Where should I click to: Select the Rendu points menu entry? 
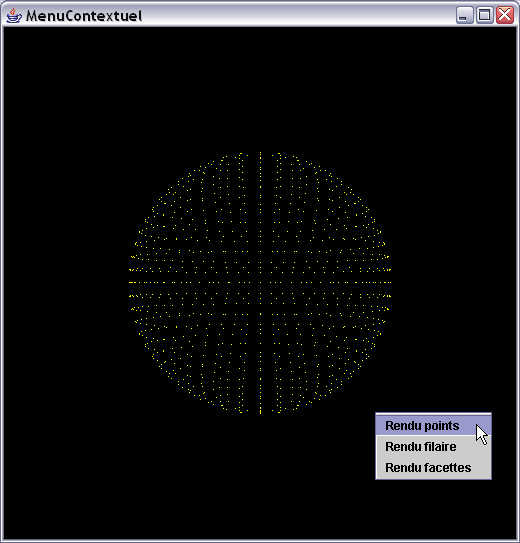pos(433,425)
